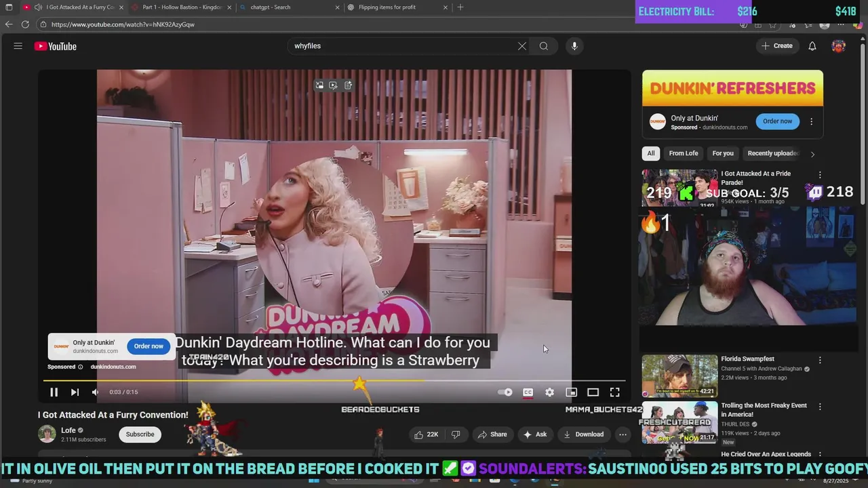Open Trolling the Most Freaky Event title
Viewport: 868px width, 488px height.
point(764,410)
